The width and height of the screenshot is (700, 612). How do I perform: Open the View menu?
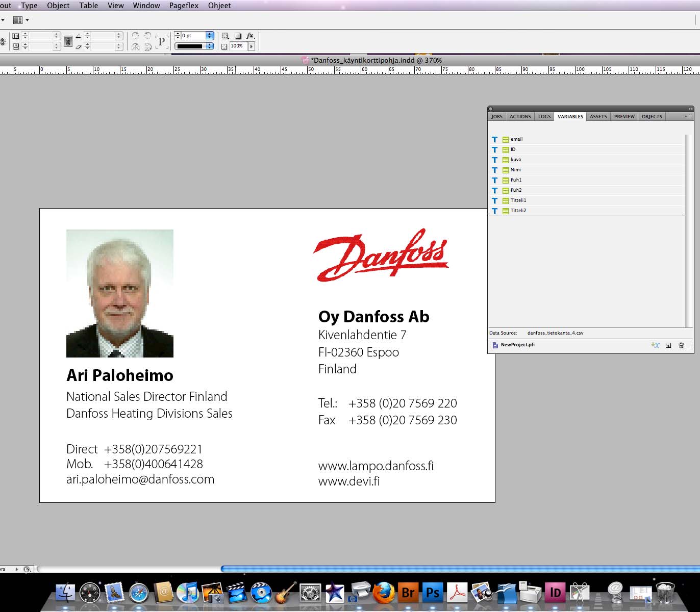click(x=115, y=5)
